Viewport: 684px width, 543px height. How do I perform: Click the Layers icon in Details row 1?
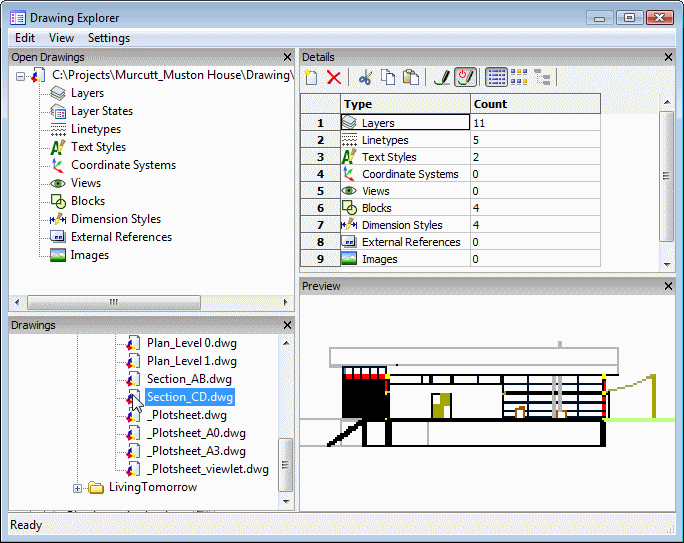349,123
